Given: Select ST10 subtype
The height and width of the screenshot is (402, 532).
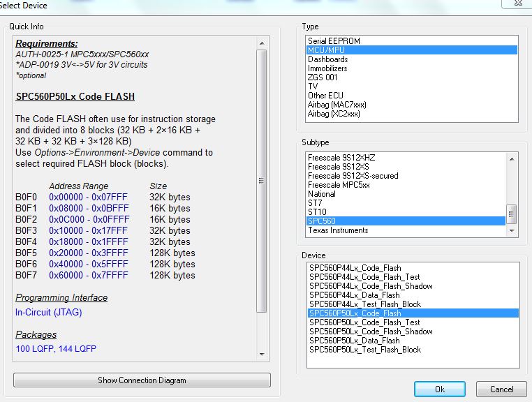Looking at the screenshot, I should [406, 212].
